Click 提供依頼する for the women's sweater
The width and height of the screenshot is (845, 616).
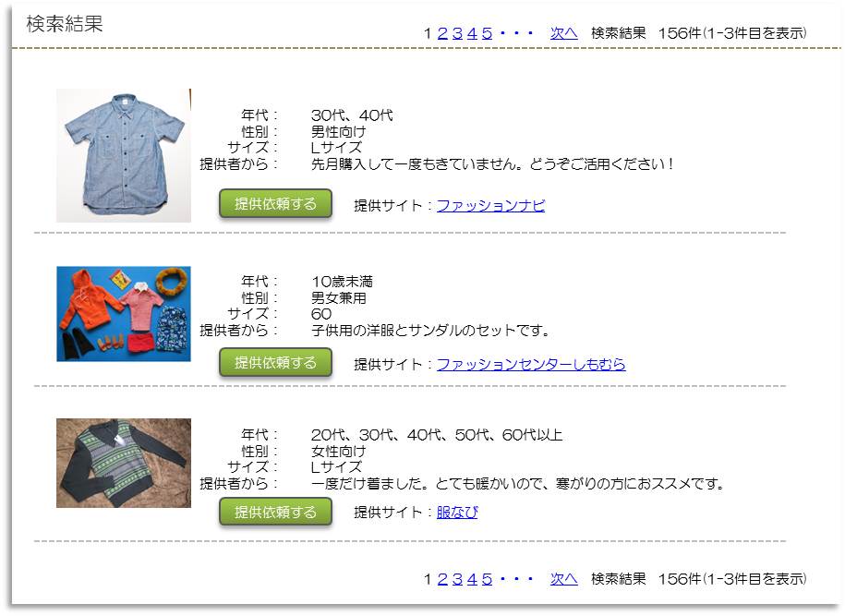tap(275, 512)
